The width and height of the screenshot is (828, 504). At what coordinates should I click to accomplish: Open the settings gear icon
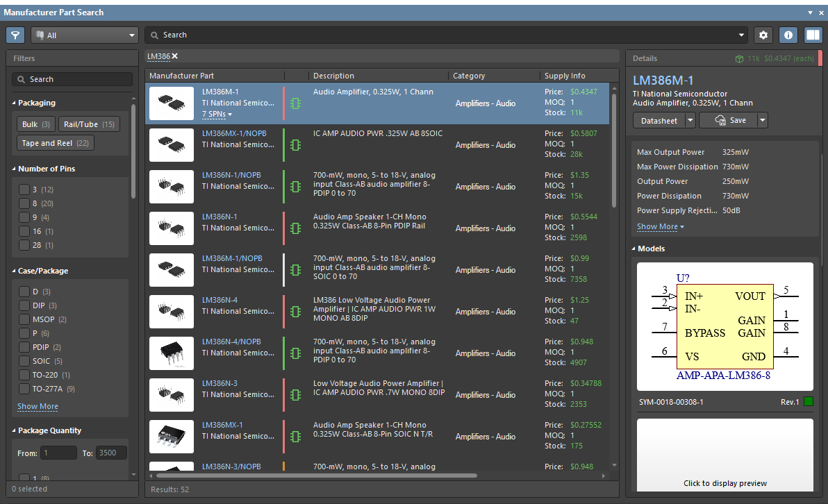click(x=763, y=35)
